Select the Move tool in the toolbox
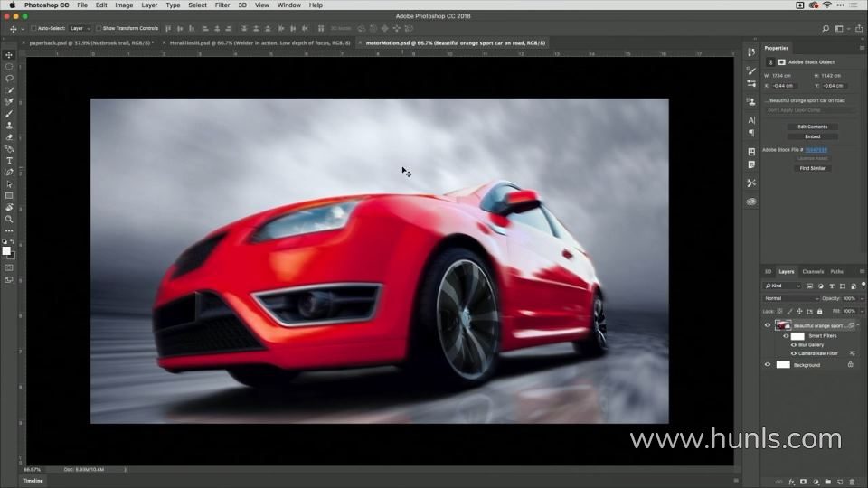Image resolution: width=868 pixels, height=488 pixels. [x=9, y=55]
